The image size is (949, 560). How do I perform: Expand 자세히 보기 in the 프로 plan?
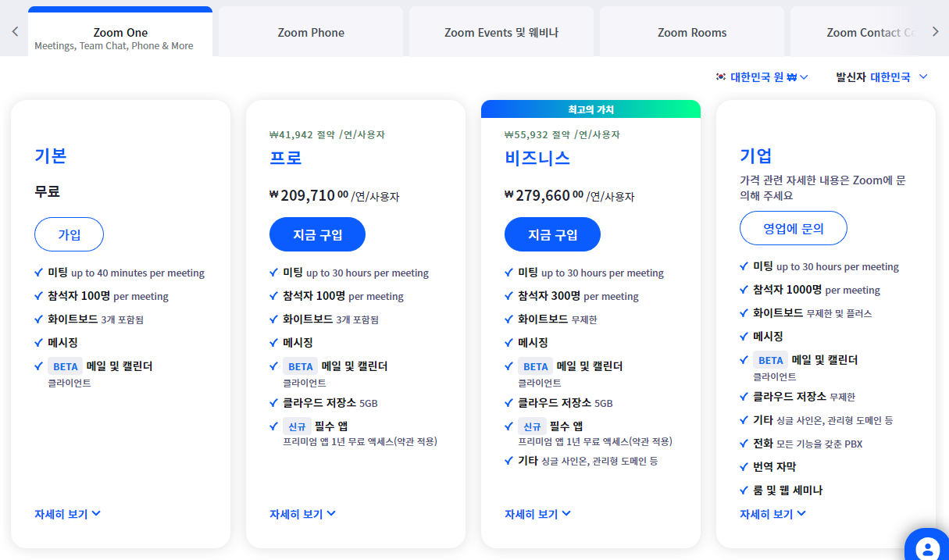pos(302,514)
